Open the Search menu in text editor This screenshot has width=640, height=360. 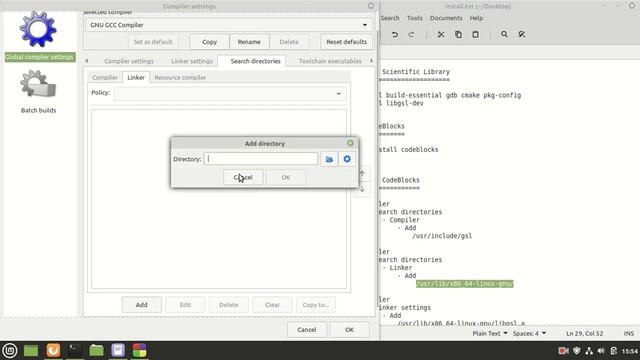[x=390, y=18]
